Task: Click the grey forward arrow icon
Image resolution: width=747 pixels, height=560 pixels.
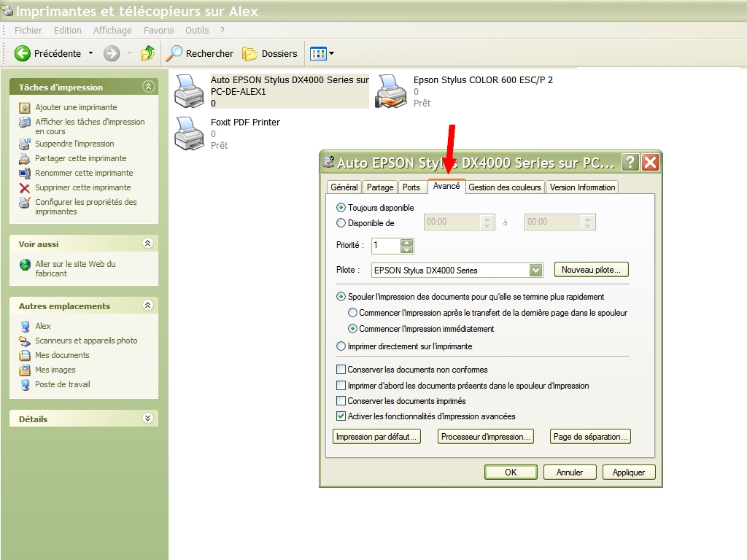Action: point(112,53)
